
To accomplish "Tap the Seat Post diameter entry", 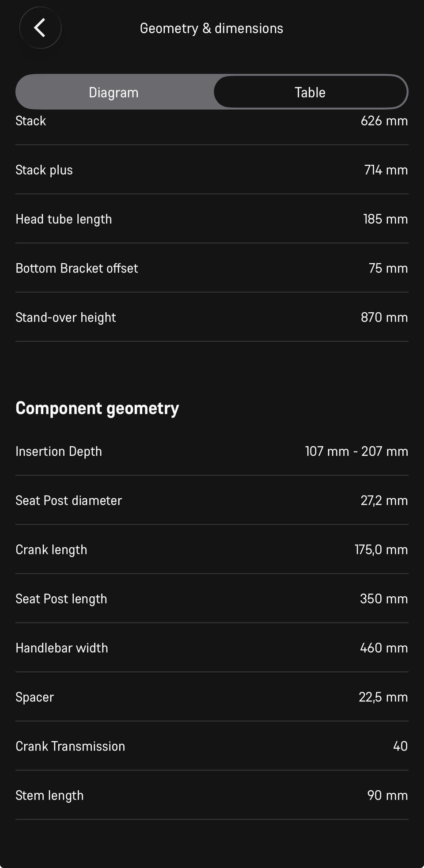I will point(212,500).
